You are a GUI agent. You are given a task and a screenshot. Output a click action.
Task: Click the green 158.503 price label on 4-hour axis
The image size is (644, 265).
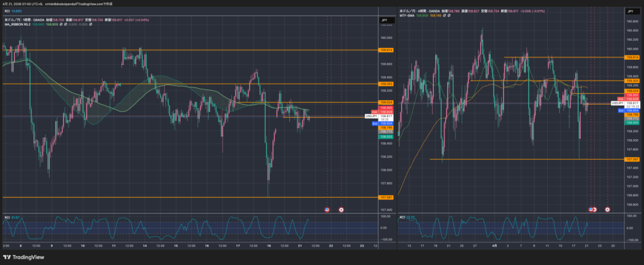pos(631,123)
